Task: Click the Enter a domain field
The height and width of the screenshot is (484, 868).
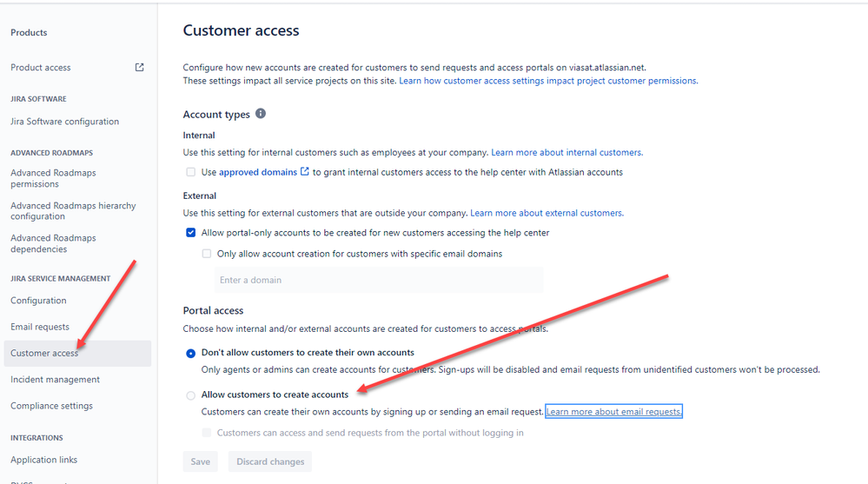Action: pos(378,280)
